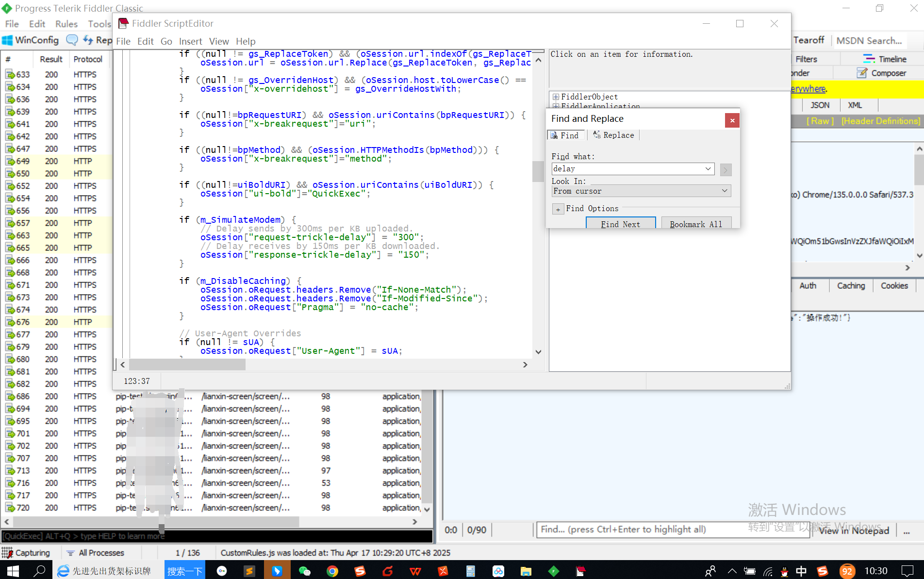This screenshot has height=579, width=924.
Task: Open ScriptEditor Help menu
Action: [x=246, y=41]
